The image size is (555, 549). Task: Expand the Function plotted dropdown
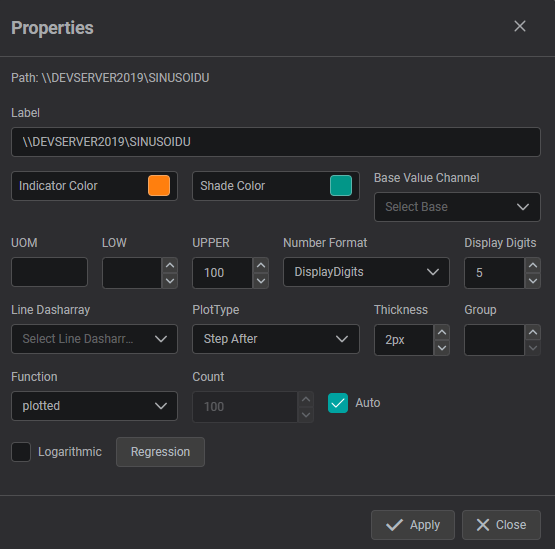pyautogui.click(x=94, y=406)
